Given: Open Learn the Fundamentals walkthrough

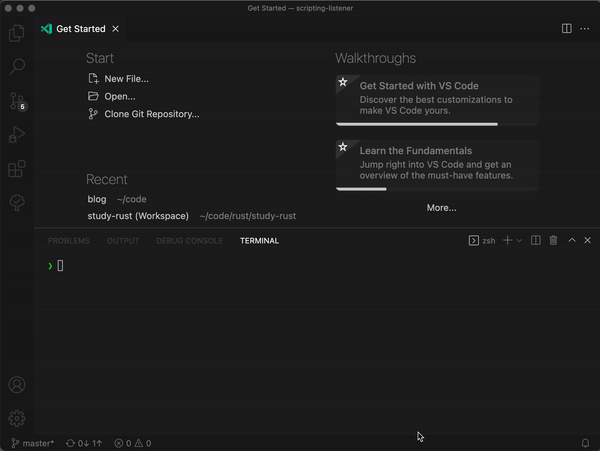Looking at the screenshot, I should pos(437,165).
